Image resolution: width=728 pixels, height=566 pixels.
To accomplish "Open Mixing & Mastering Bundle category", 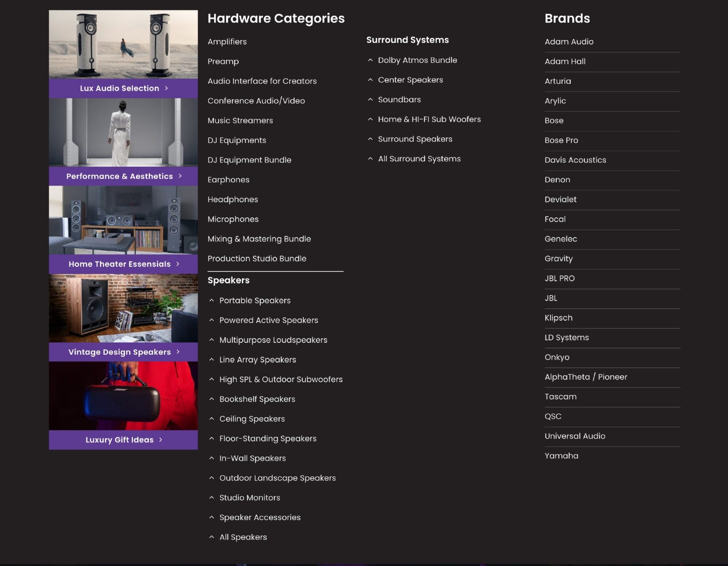I will pyautogui.click(x=259, y=239).
